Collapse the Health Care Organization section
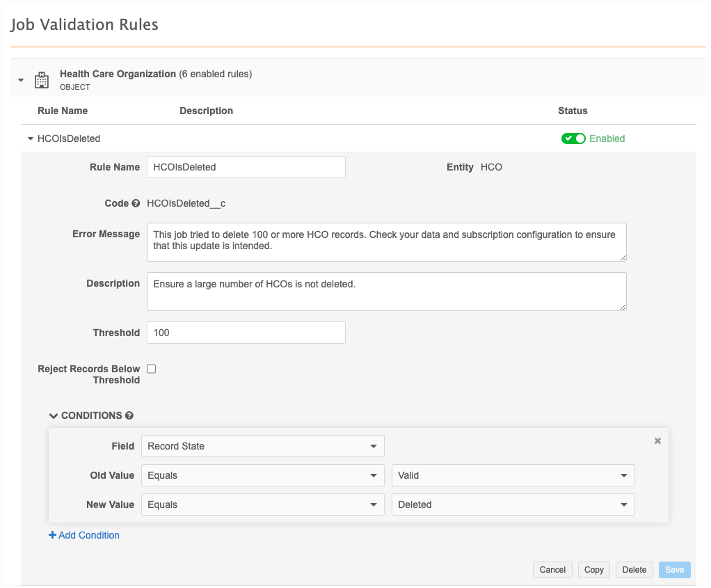 point(21,80)
